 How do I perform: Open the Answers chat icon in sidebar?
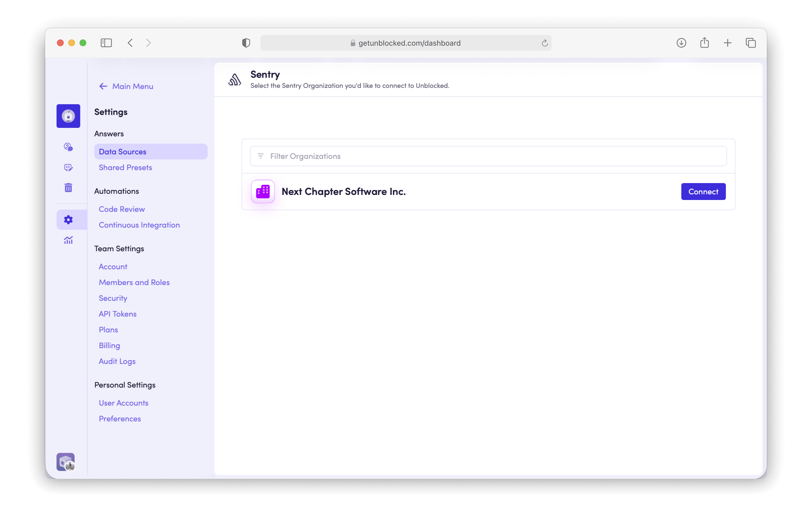coord(69,146)
